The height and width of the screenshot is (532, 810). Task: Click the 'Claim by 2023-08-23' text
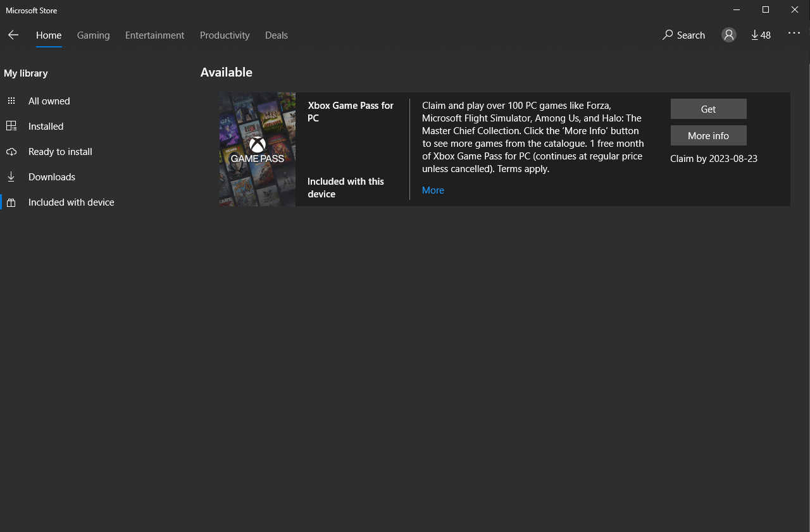click(714, 159)
